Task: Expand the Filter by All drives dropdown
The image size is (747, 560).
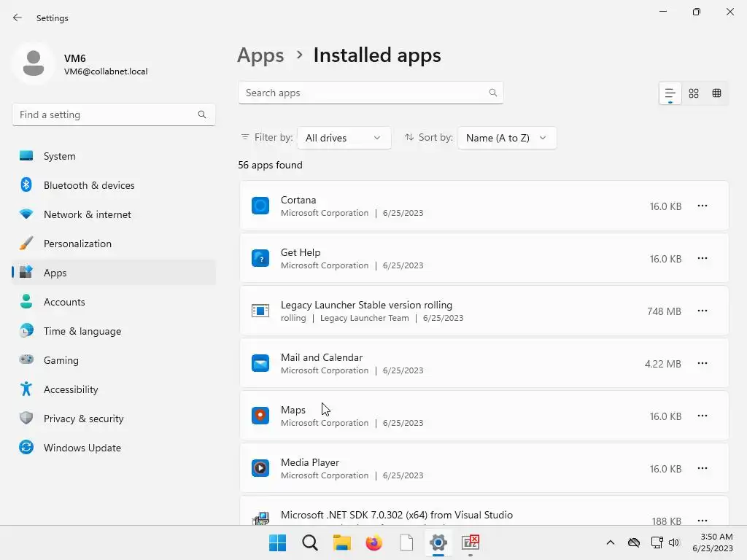Action: pos(344,138)
